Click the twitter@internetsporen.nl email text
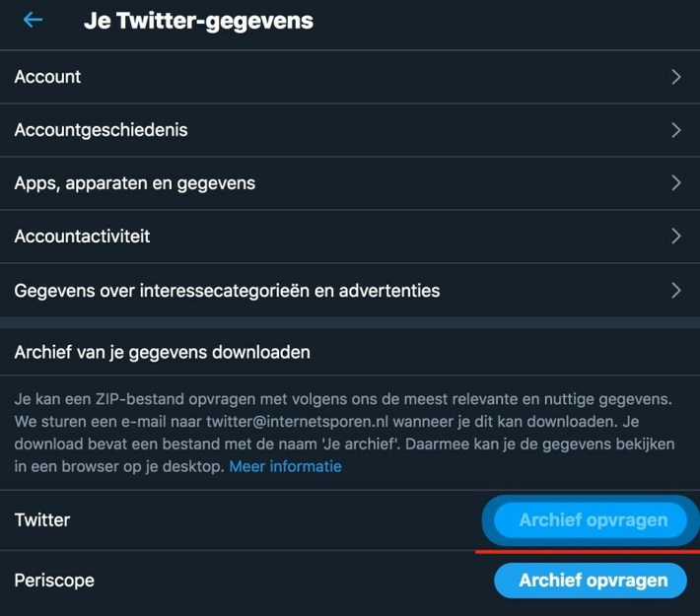Viewport: 700px width, 616px height. click(298, 422)
